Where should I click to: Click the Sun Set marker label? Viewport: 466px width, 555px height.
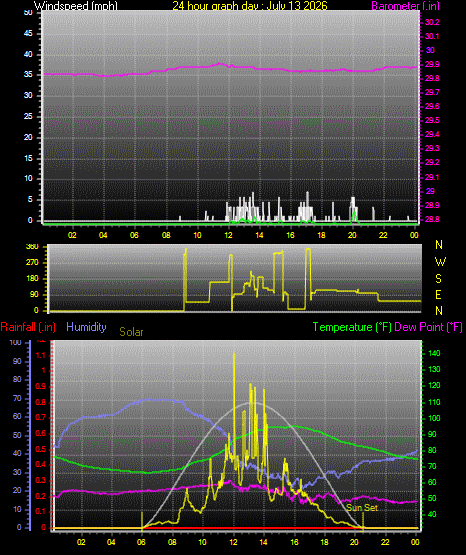point(362,508)
